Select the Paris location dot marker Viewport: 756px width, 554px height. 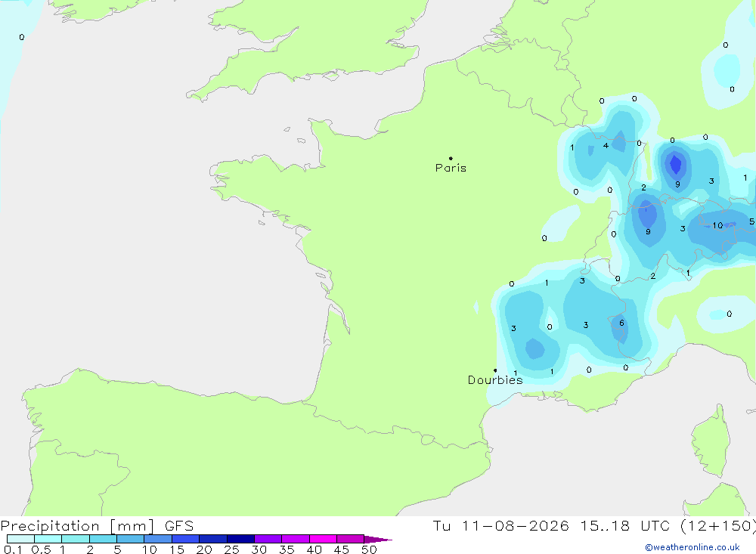point(451,158)
